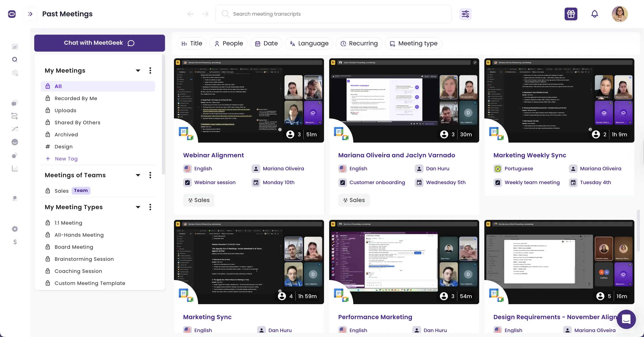Click the workflow automation icon in sidebar

click(15, 116)
